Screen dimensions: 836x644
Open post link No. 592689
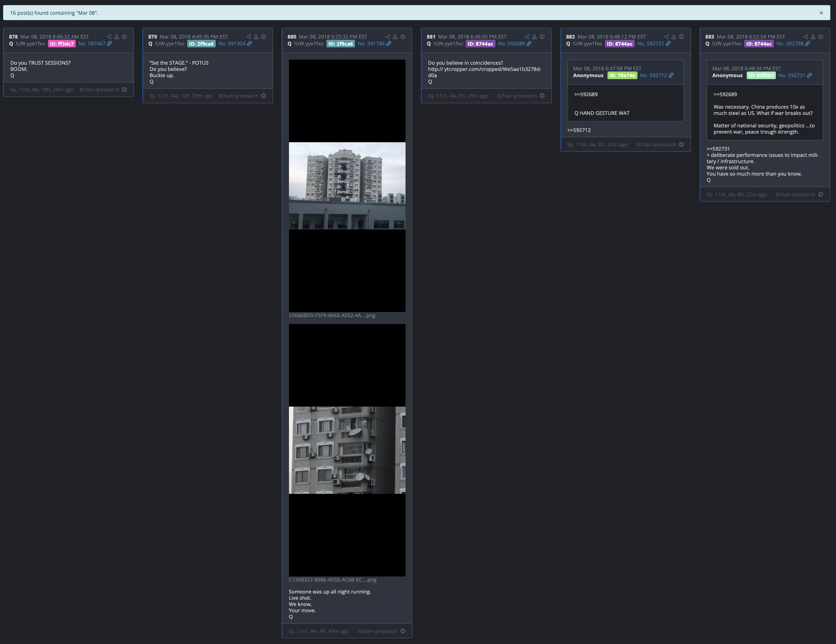511,44
